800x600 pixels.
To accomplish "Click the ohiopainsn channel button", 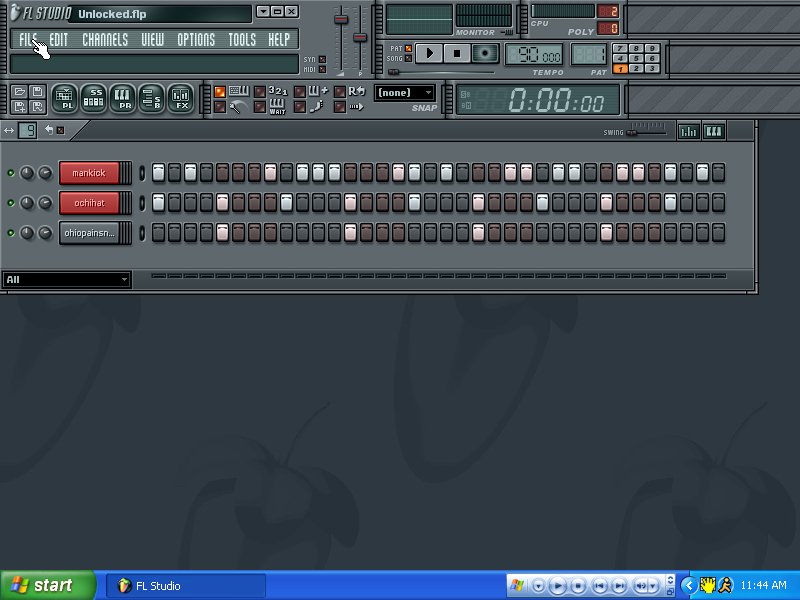I will tap(90, 233).
